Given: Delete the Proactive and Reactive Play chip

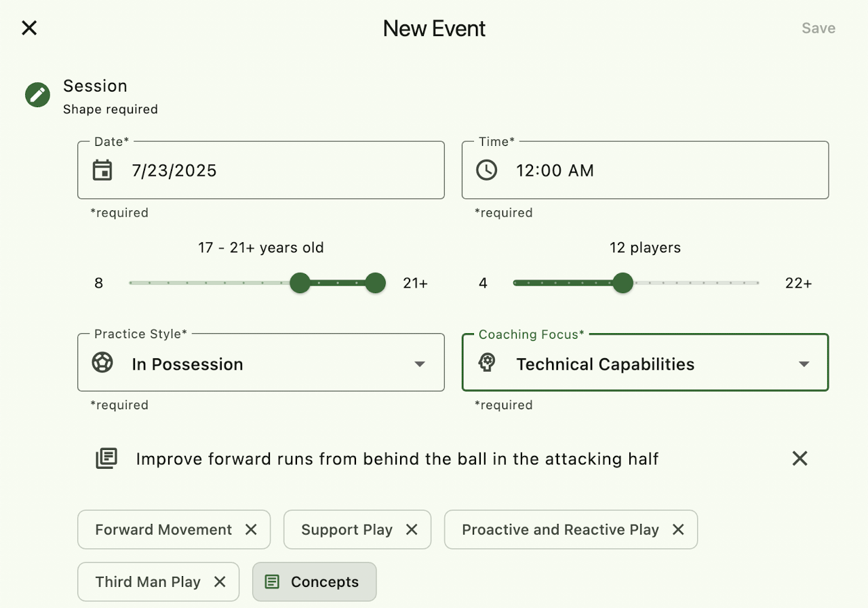Looking at the screenshot, I should pyautogui.click(x=678, y=529).
